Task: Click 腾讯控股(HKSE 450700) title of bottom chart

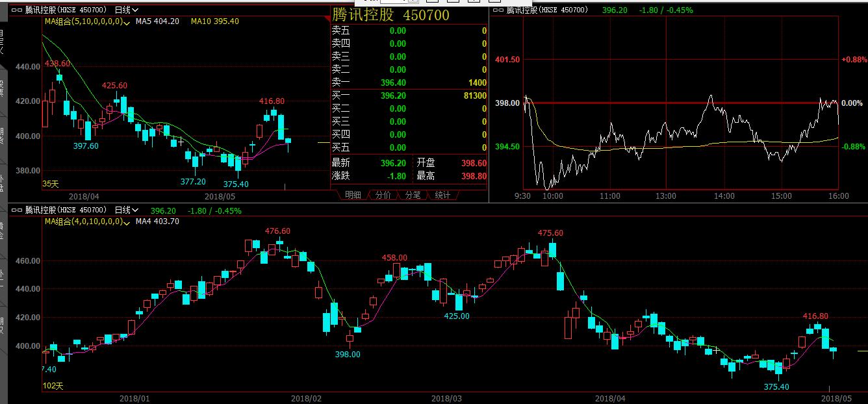Action: coord(67,210)
